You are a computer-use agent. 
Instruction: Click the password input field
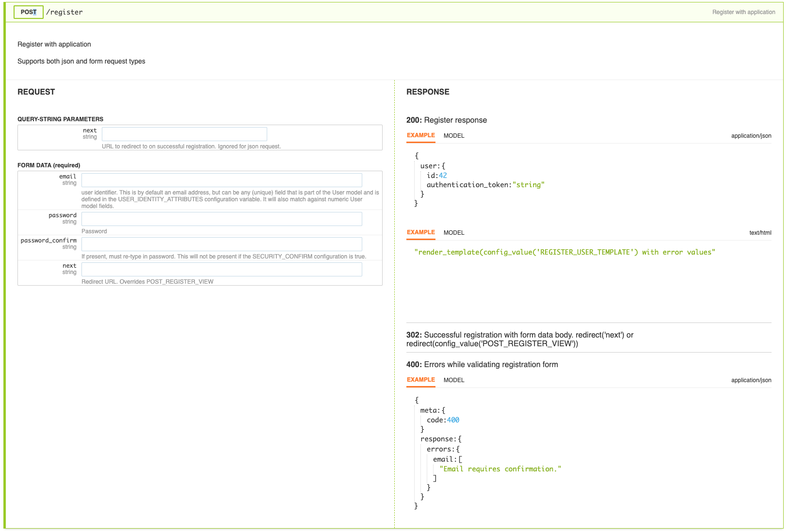[222, 219]
